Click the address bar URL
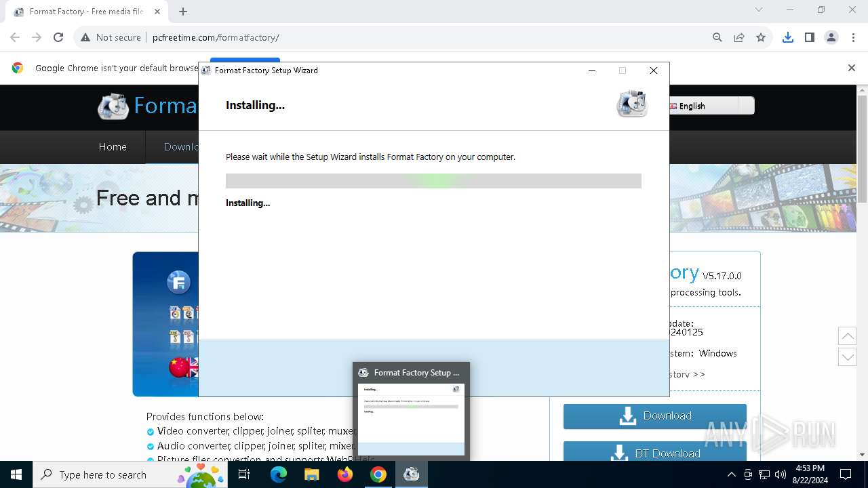 pos(216,37)
